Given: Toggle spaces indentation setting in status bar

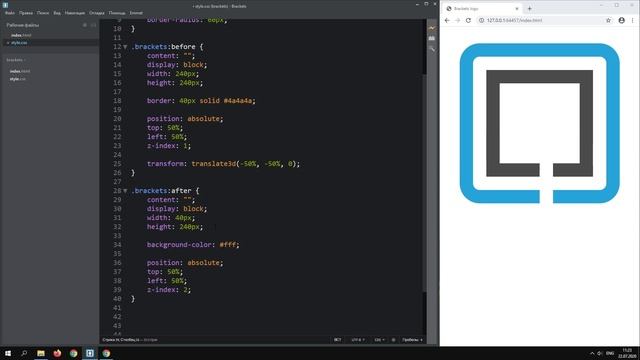Looking at the screenshot, I should tap(412, 340).
